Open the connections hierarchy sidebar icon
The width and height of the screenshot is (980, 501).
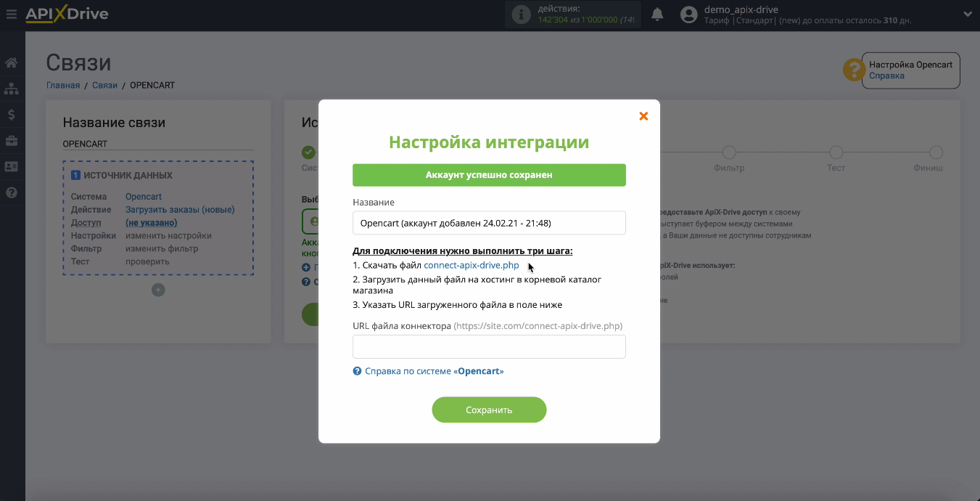(12, 89)
